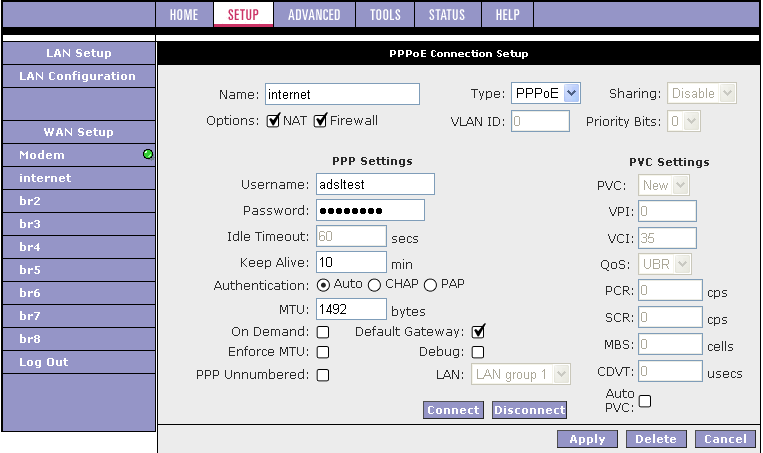This screenshot has height=453, width=763.
Task: Focus the MTU bytes field
Action: 351,310
